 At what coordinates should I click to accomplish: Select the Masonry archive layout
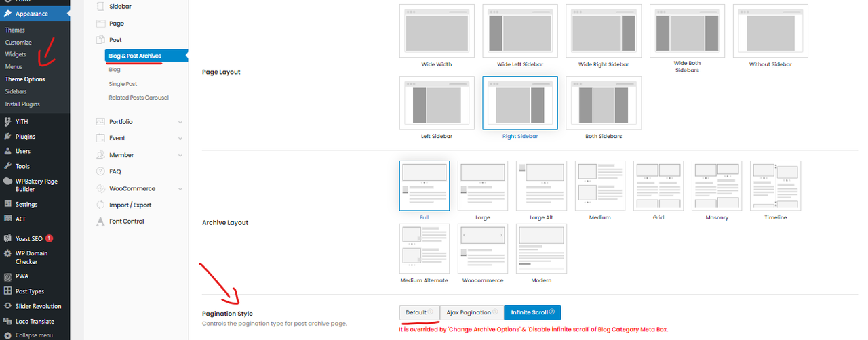tap(717, 186)
